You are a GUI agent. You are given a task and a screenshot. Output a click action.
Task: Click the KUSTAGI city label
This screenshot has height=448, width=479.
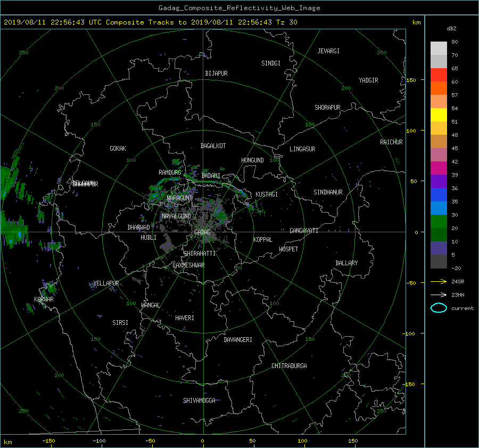click(x=267, y=194)
